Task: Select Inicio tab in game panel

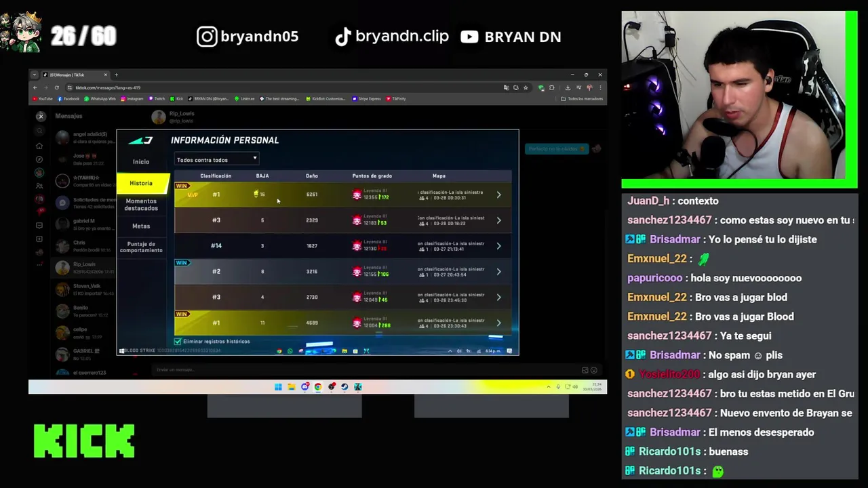Action: click(141, 162)
